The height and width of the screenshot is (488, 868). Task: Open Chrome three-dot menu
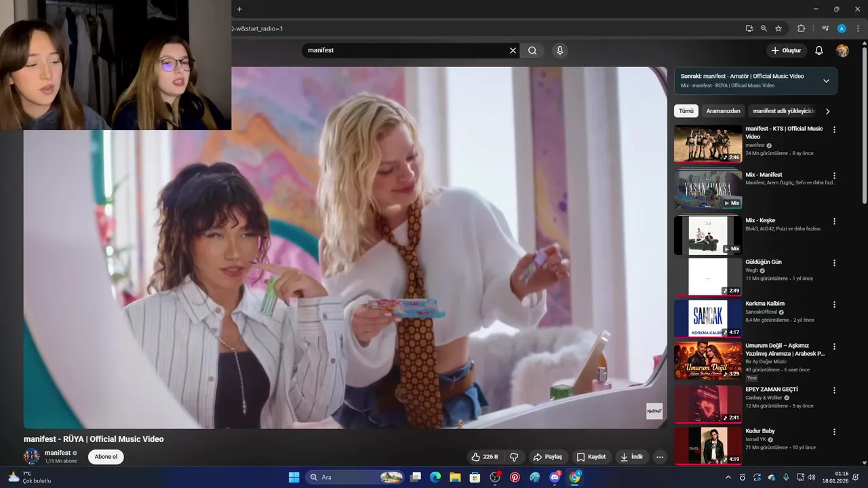858,28
